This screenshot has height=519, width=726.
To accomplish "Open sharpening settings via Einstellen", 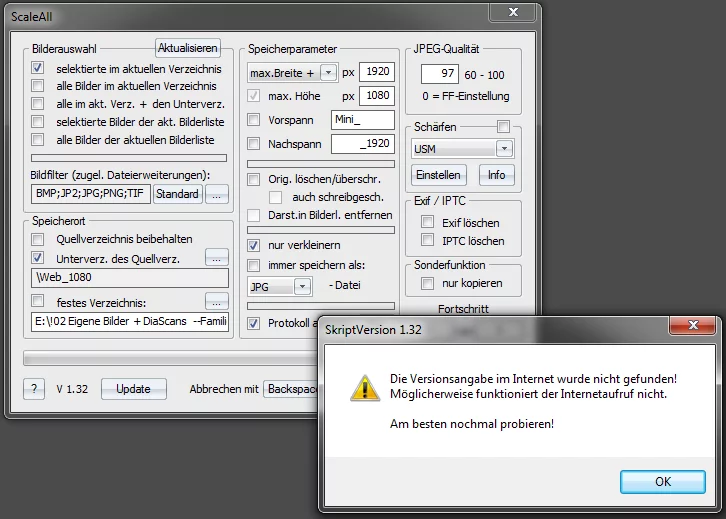I will pos(438,174).
